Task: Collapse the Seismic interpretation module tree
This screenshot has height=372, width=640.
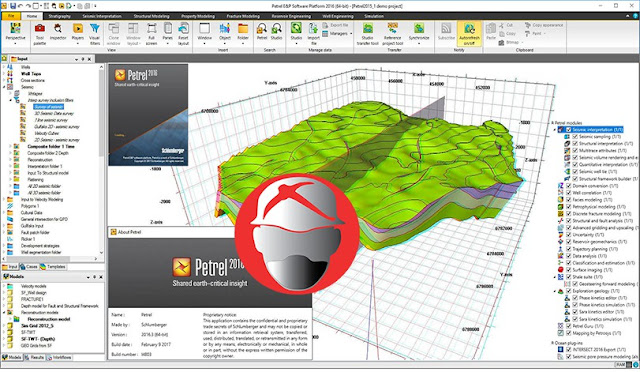Action: (555, 130)
